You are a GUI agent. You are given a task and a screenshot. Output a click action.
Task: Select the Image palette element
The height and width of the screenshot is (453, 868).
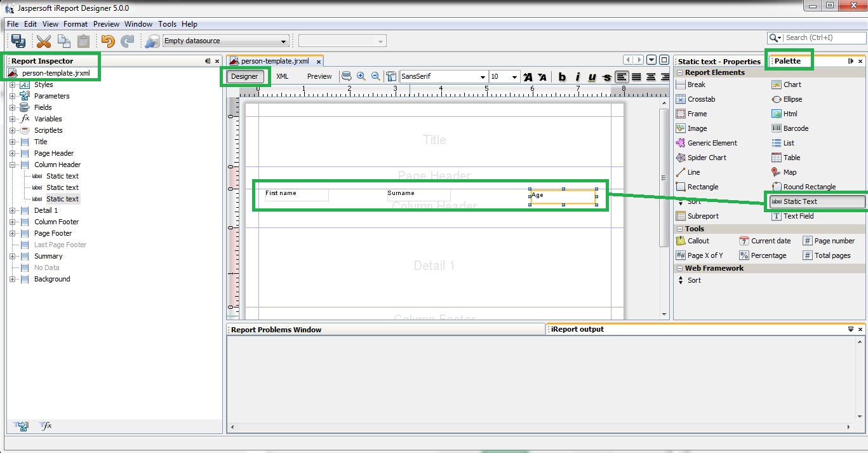[x=691, y=128]
